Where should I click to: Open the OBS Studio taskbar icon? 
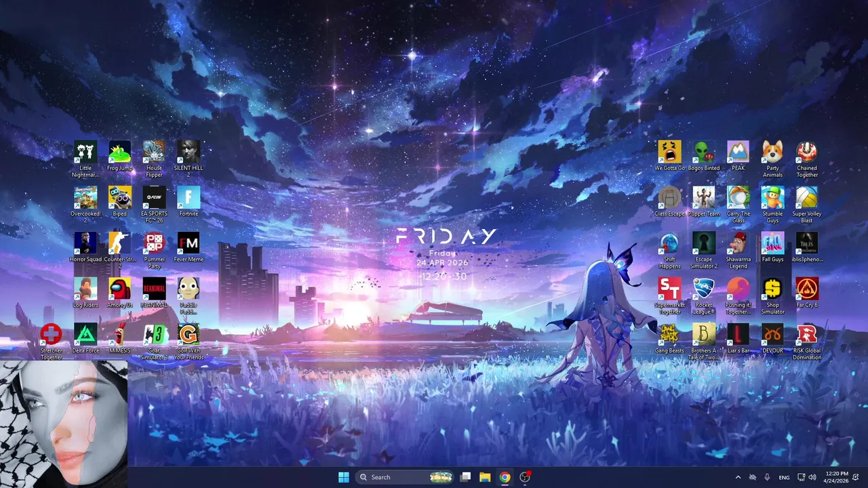coord(524,477)
